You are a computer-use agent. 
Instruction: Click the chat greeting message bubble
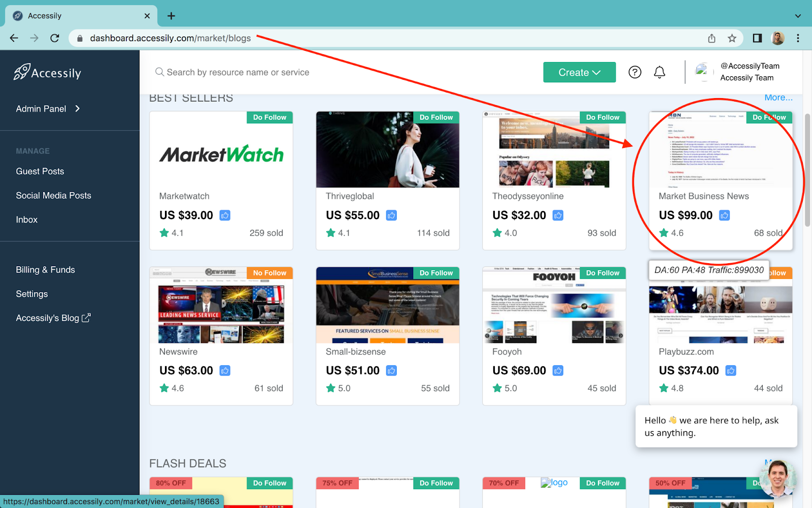pos(716,426)
